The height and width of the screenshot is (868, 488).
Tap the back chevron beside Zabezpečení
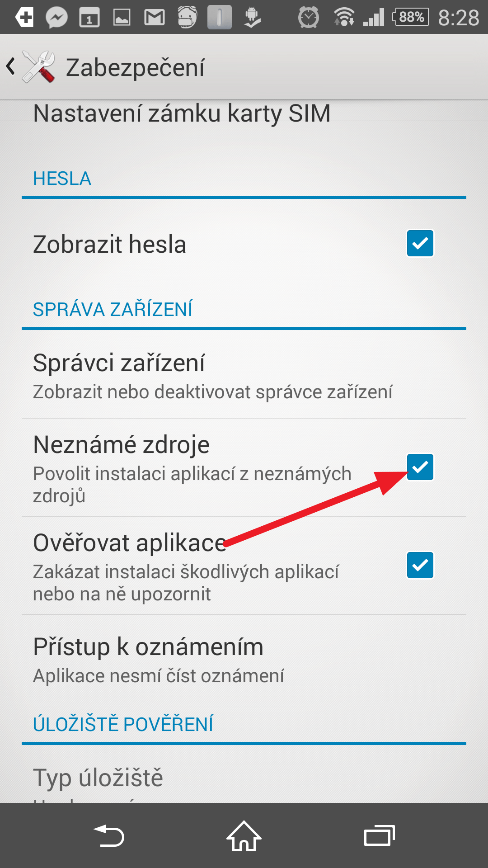(x=11, y=66)
